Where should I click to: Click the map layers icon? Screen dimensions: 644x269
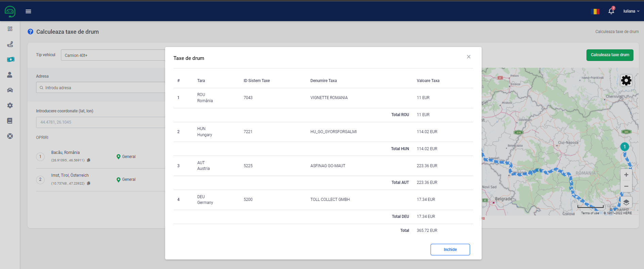coord(626,202)
